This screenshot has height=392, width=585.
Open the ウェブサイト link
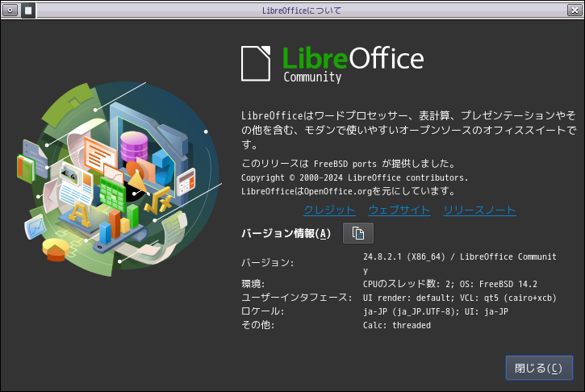click(x=399, y=210)
